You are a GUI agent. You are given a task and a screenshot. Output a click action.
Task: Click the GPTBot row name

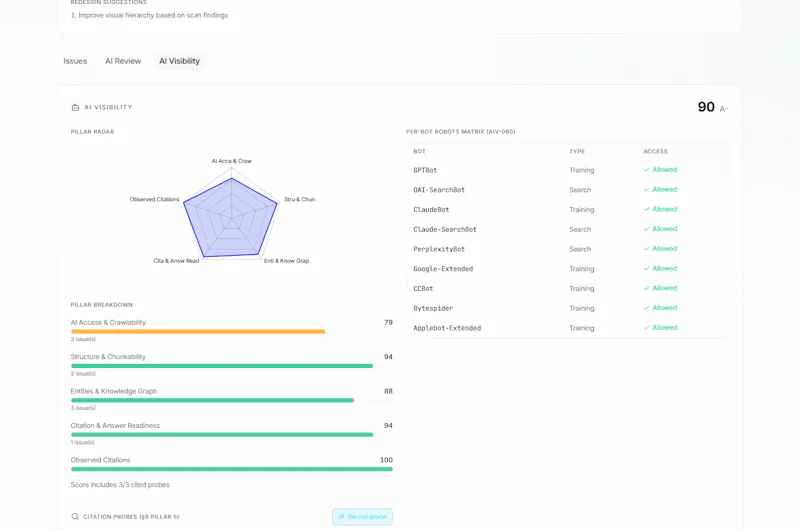point(425,170)
